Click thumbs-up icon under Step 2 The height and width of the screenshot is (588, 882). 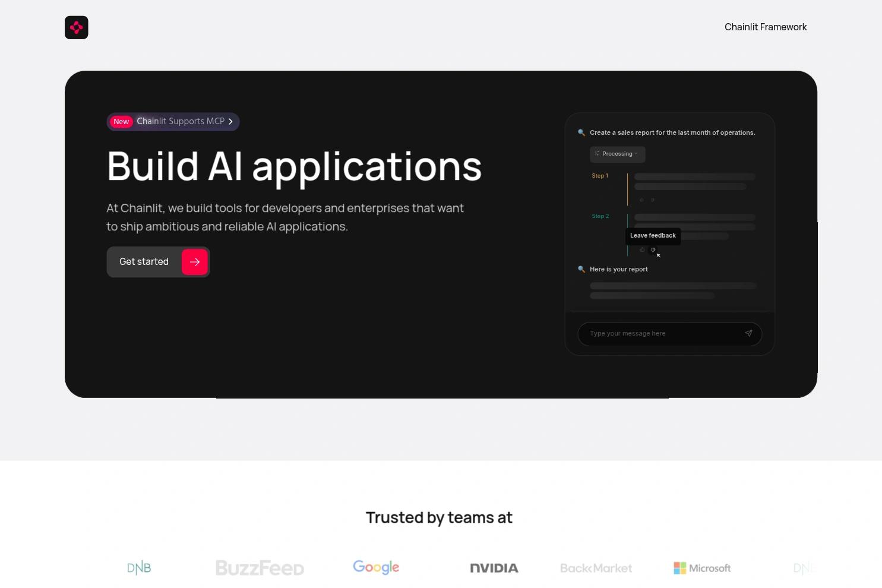642,250
